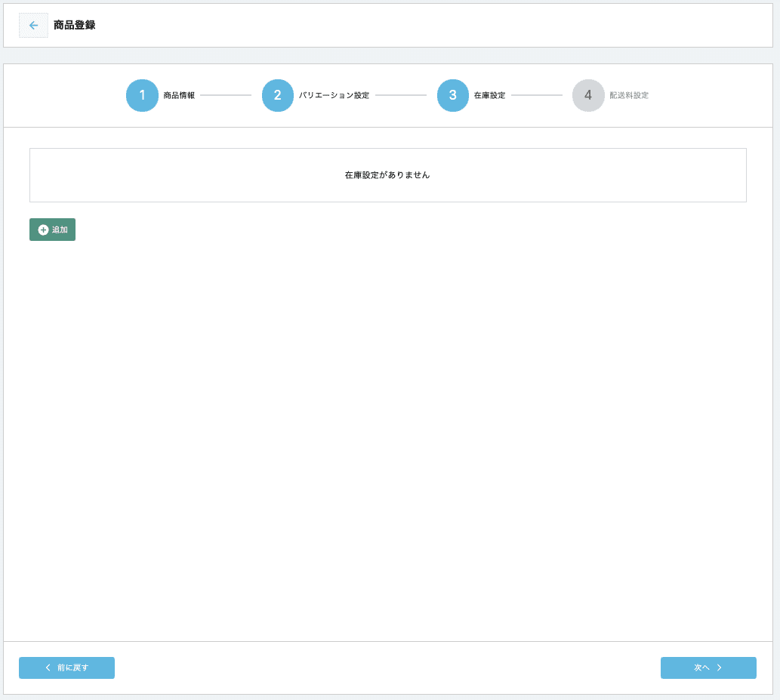Click the connector line after 商品情報
Screen dimensions: 780x700
pyautogui.click(x=226, y=96)
